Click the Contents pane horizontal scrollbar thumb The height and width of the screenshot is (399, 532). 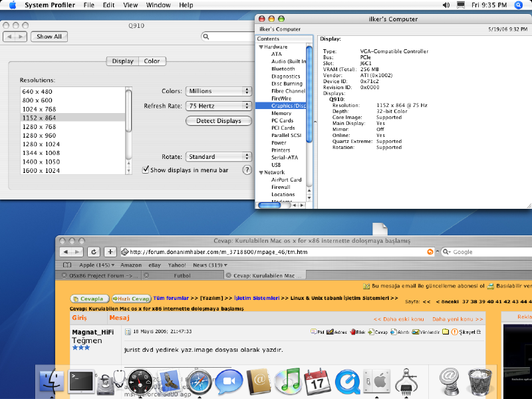pyautogui.click(x=269, y=205)
